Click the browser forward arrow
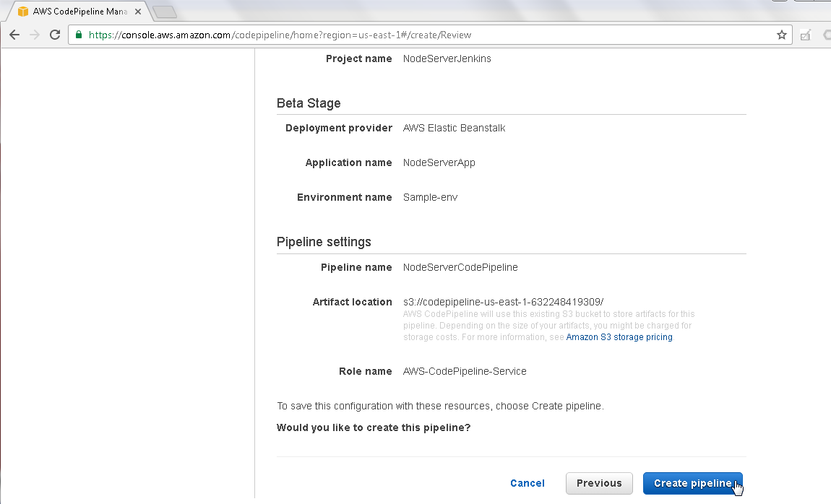 click(x=35, y=35)
